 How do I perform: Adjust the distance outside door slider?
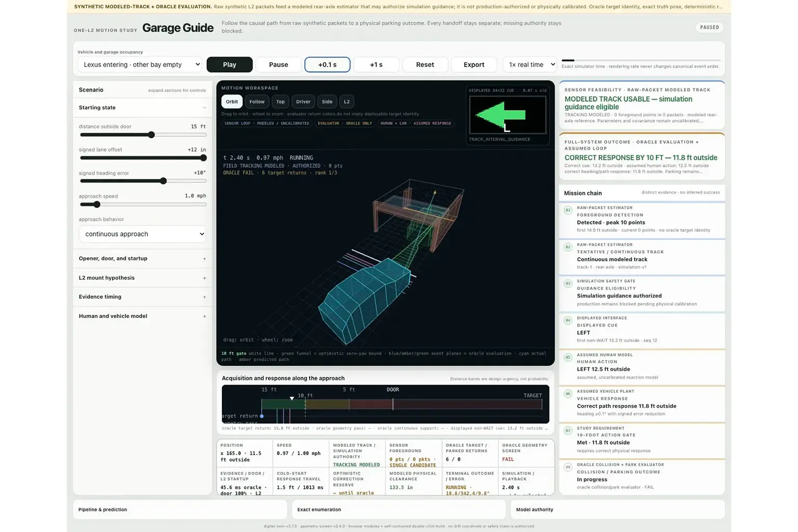(x=143, y=135)
